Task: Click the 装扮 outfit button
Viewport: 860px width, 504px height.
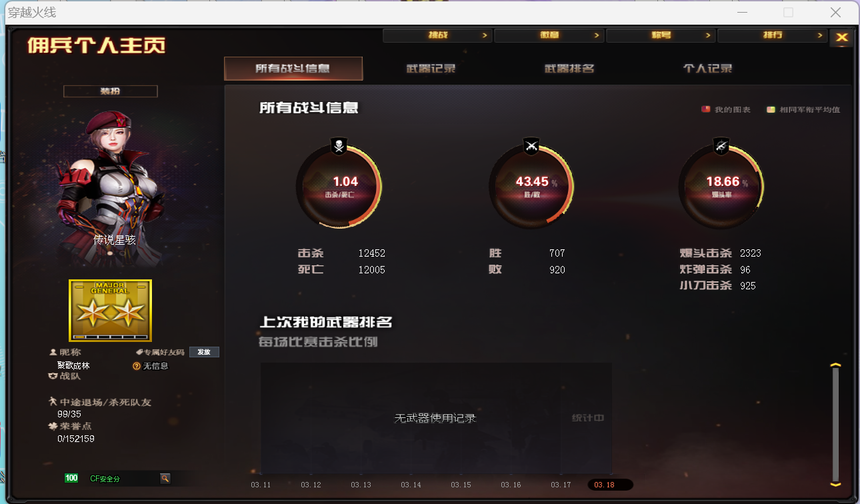Action: (x=111, y=91)
